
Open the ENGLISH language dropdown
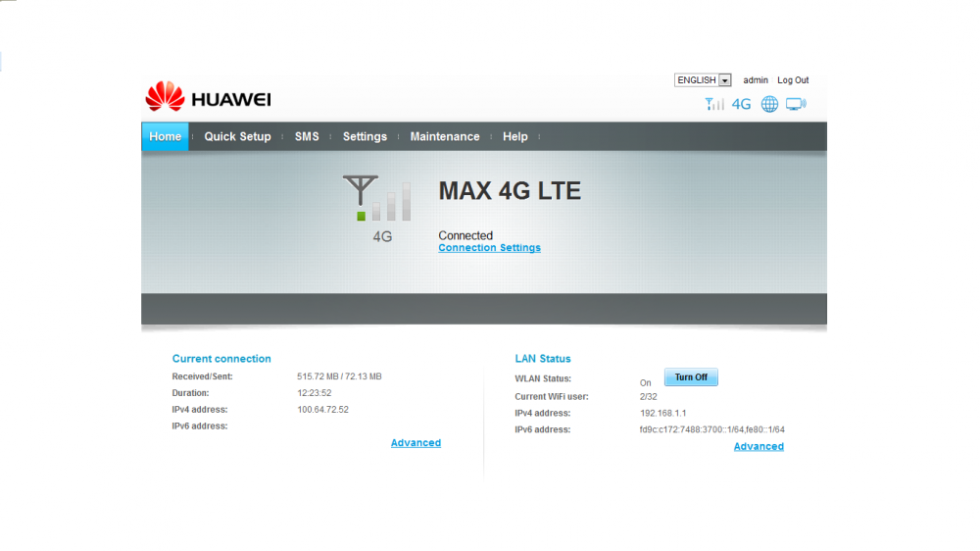703,80
